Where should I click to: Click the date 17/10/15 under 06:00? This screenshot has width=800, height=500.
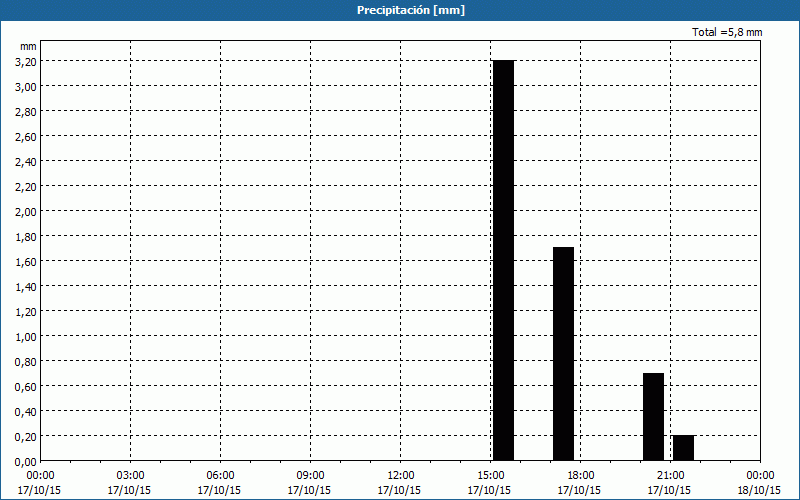click(x=219, y=490)
